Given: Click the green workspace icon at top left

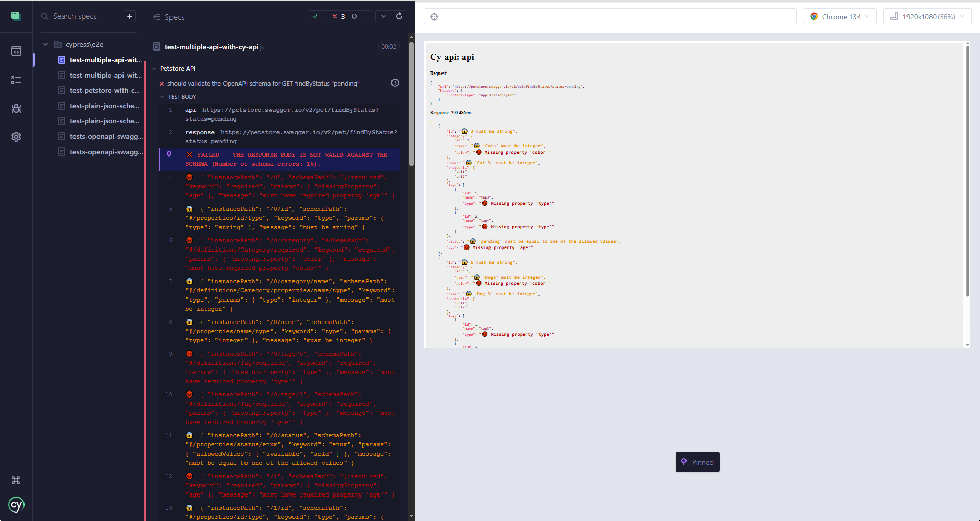Looking at the screenshot, I should click(x=16, y=16).
